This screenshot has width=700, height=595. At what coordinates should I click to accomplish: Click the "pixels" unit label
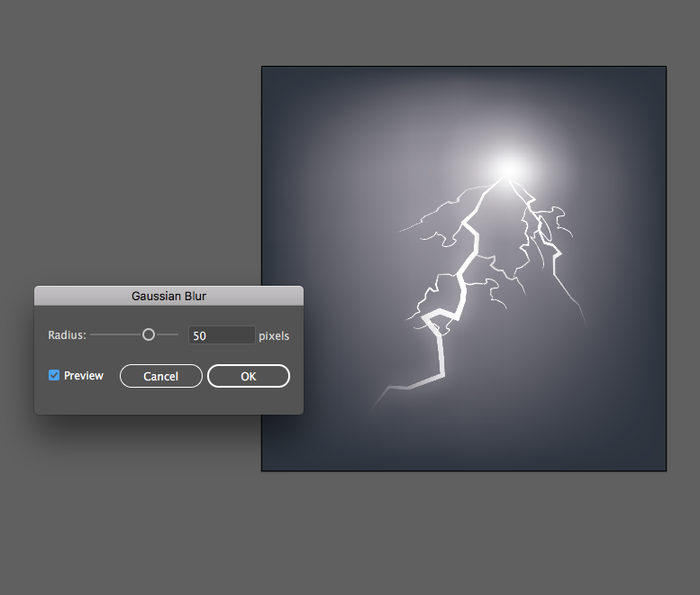pos(274,336)
